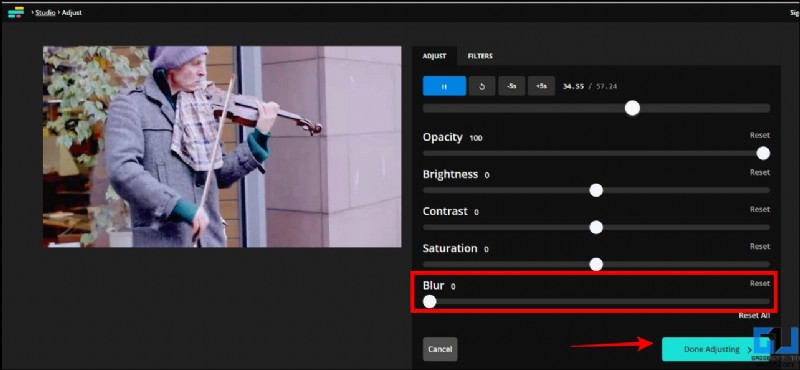Click the Cancel button
Screen dimensions: 800x370
pos(440,350)
